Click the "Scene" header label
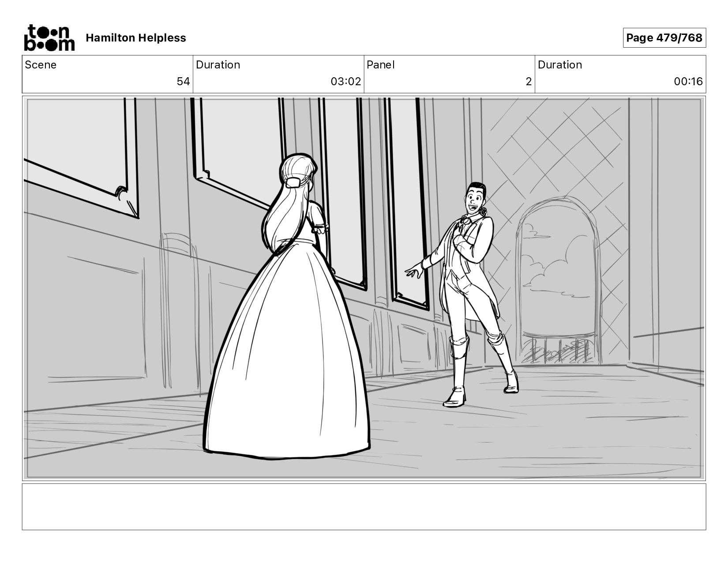Viewport: 728px width, 563px height. (41, 65)
